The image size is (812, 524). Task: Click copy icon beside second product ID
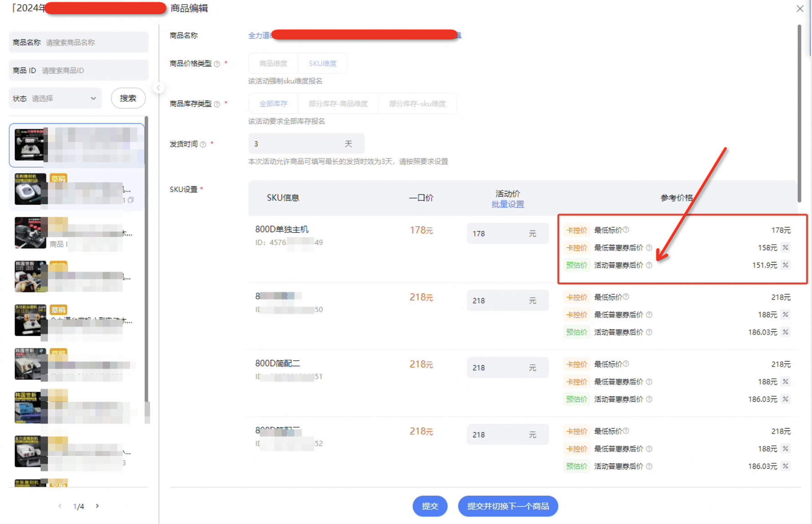[131, 200]
